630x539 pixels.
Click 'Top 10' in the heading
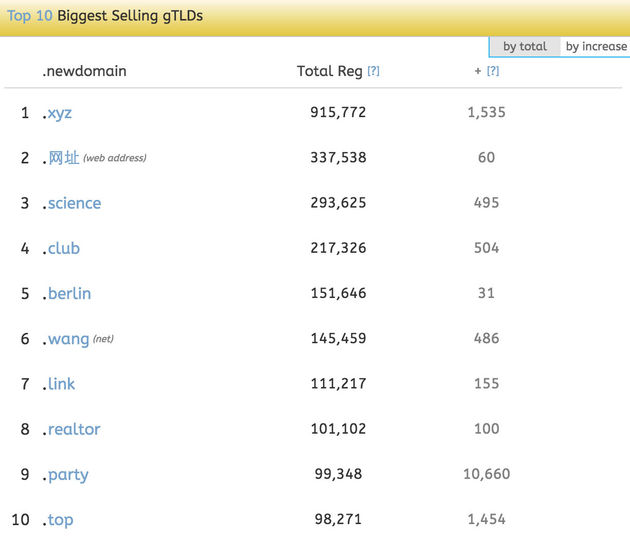coord(30,16)
